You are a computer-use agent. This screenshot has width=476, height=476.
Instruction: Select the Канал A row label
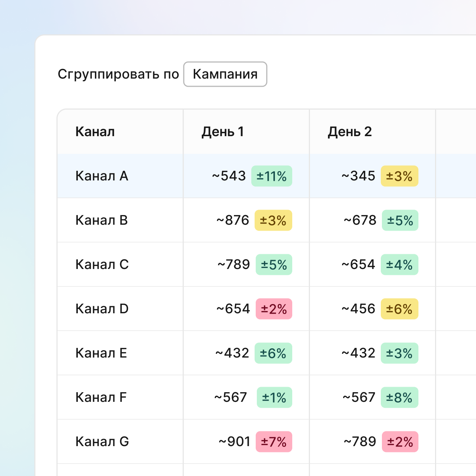(102, 176)
